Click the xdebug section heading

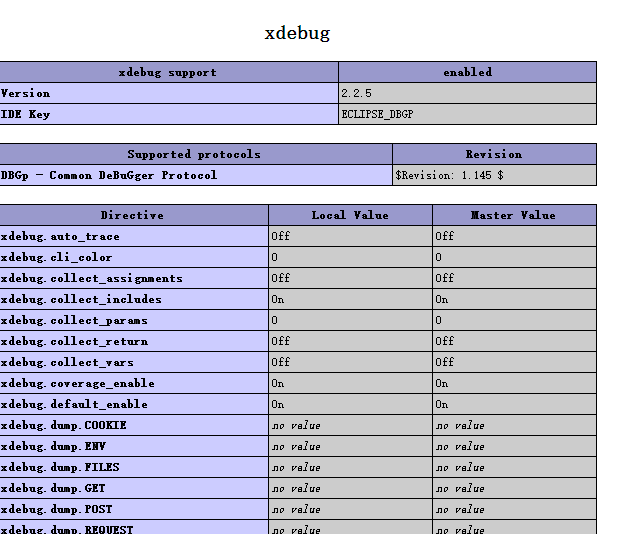(x=297, y=33)
